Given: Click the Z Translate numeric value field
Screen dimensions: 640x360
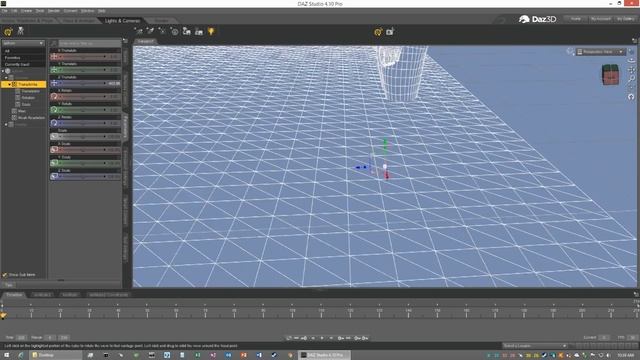Looking at the screenshot, I should click(x=114, y=83).
